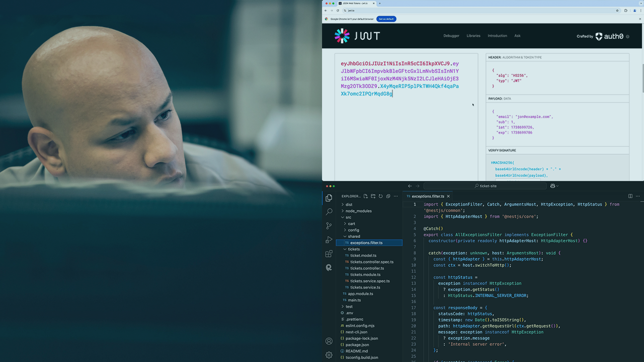Viewport: 644px width, 362px height.
Task: Expand the node_modules folder
Action: click(x=359, y=211)
